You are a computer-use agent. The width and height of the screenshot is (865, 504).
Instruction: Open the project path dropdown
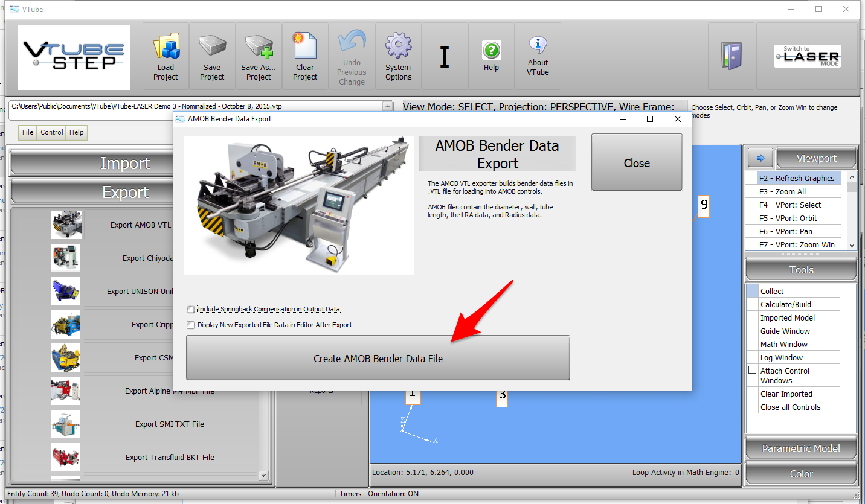point(387,107)
